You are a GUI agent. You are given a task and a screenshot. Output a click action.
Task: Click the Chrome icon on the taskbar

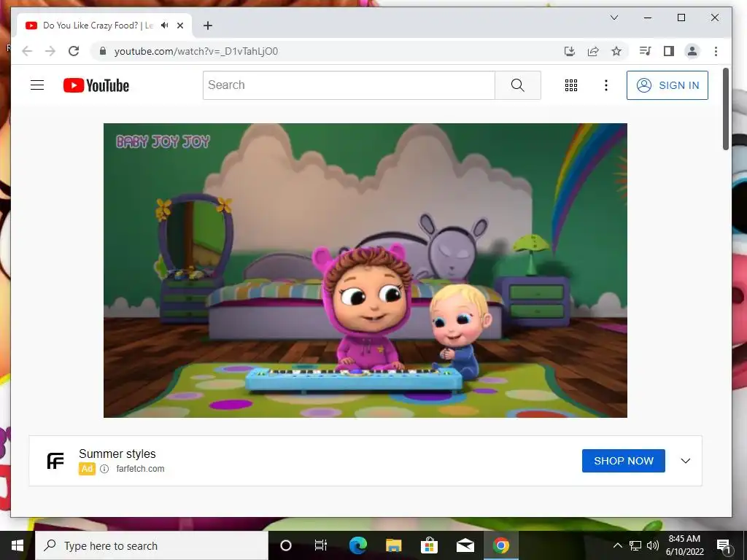pyautogui.click(x=501, y=545)
